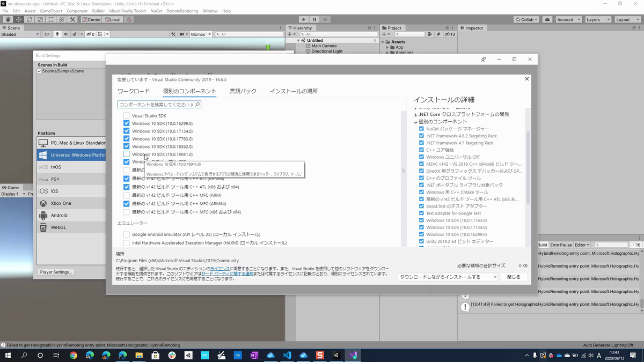Image resolution: width=644 pixels, height=362 pixels.
Task: Lock the Hierarchy panel
Action: coord(370,28)
